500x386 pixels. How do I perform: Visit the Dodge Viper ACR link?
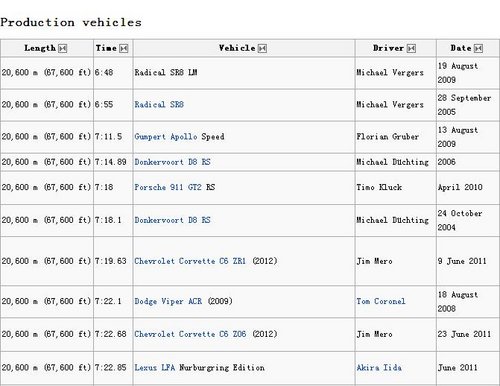168,301
